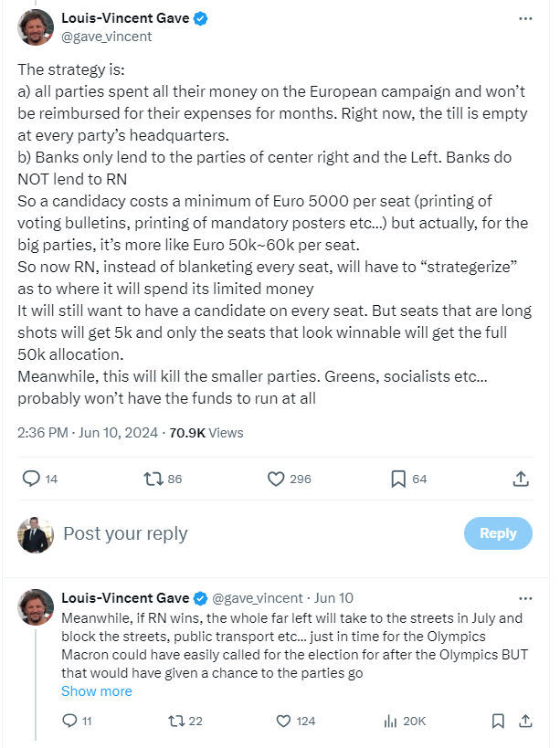This screenshot has height=748, width=560.
Task: Type in the 'Post your reply' field
Action: coord(256,533)
